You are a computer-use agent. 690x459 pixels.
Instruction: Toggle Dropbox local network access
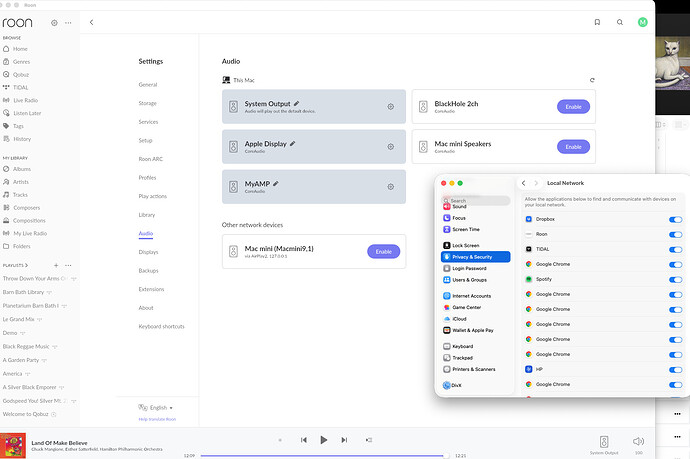tap(675, 218)
